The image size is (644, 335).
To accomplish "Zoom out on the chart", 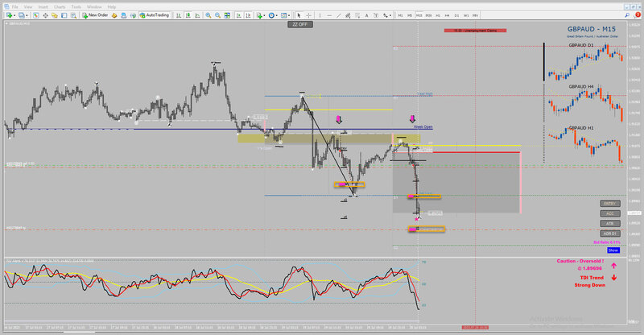I will [217, 15].
